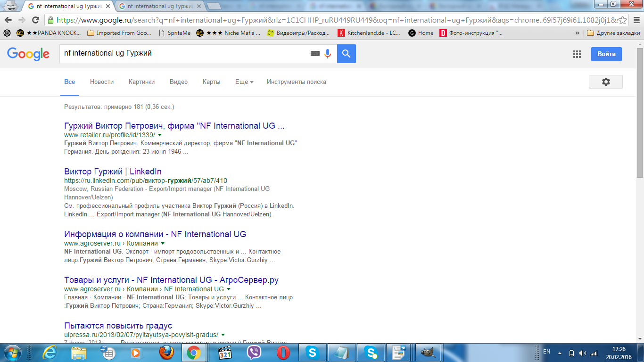Open the EN language switcher
644x362 pixels.
click(547, 352)
